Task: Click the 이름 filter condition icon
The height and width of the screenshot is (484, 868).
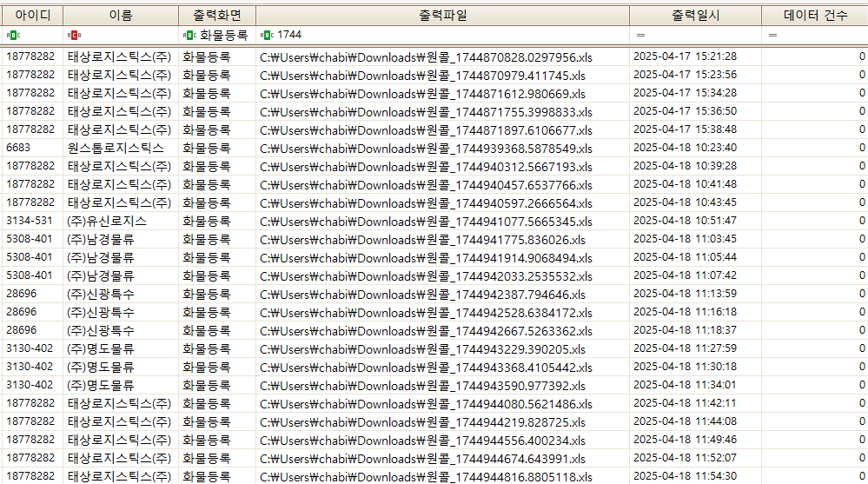Action: [x=74, y=35]
